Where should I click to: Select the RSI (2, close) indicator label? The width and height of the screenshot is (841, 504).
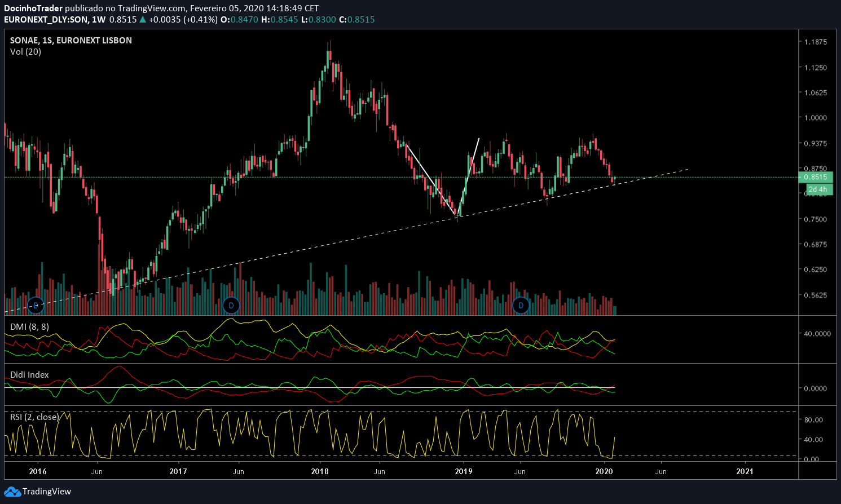tap(34, 417)
